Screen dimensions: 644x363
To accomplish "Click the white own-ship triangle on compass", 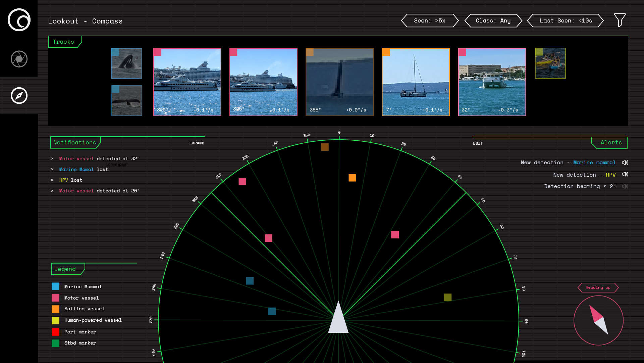I will [x=338, y=317].
